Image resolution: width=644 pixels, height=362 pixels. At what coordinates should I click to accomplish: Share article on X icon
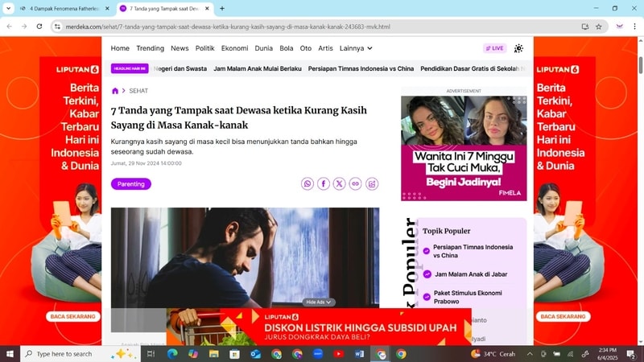(x=339, y=184)
